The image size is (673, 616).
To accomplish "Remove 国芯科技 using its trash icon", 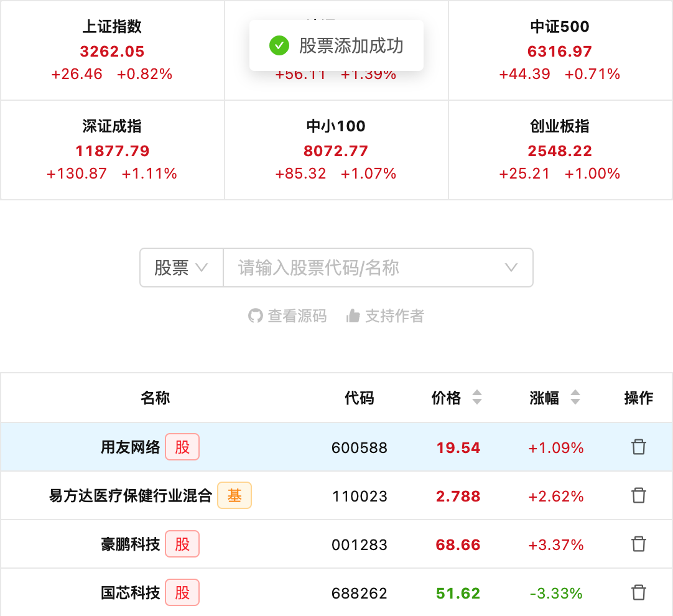I will (x=638, y=592).
